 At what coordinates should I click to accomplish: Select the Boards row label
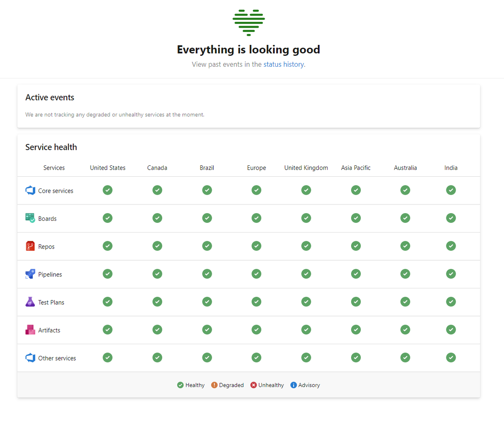(x=47, y=219)
